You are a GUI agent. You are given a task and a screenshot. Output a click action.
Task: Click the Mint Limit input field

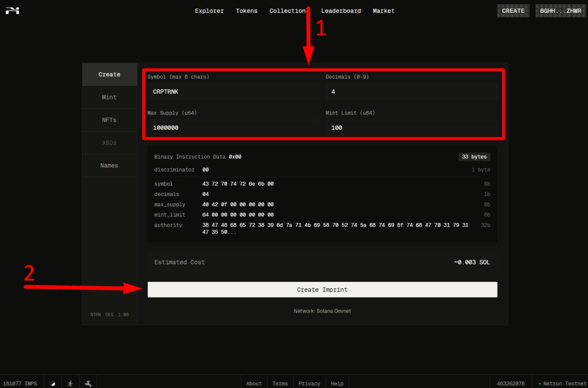pos(411,128)
